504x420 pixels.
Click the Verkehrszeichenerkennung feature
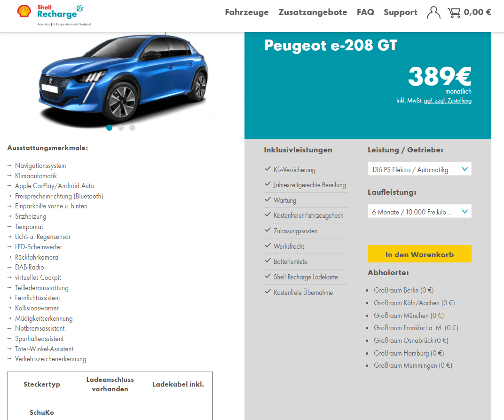[x=50, y=359]
